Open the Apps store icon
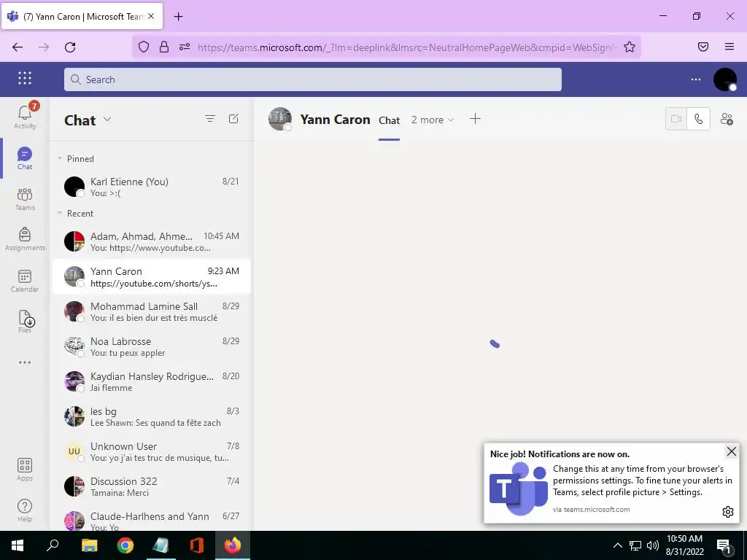Image resolution: width=747 pixels, height=560 pixels. [x=25, y=470]
